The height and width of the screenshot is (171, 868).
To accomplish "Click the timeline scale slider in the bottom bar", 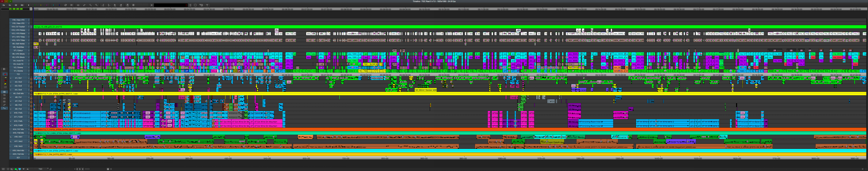I will click(87, 169).
